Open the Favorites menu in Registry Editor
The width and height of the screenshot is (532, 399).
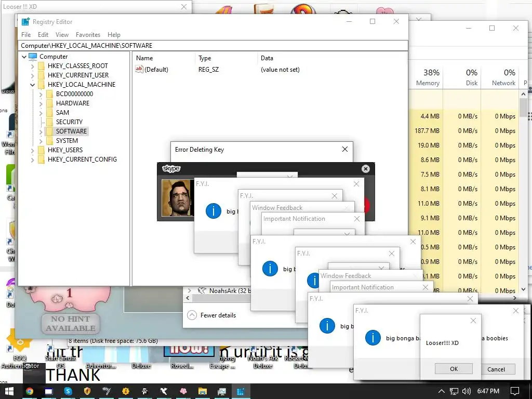pyautogui.click(x=88, y=35)
